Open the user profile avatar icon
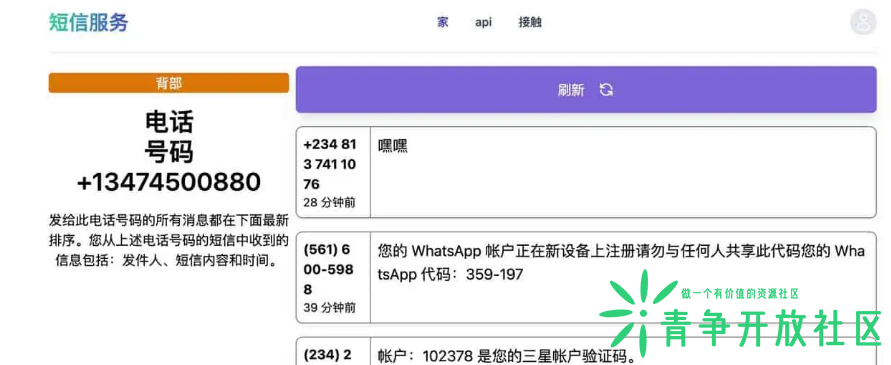Image resolution: width=891 pixels, height=365 pixels. point(864,22)
